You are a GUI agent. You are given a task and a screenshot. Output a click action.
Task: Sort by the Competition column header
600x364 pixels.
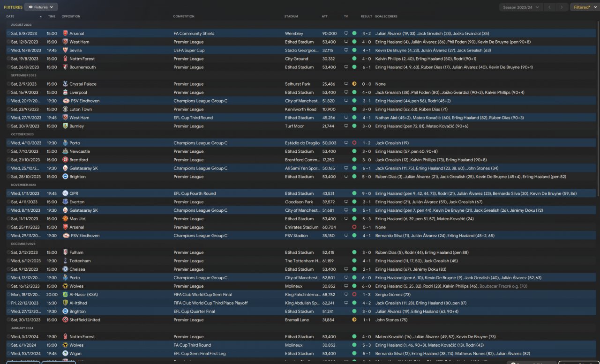click(x=184, y=16)
